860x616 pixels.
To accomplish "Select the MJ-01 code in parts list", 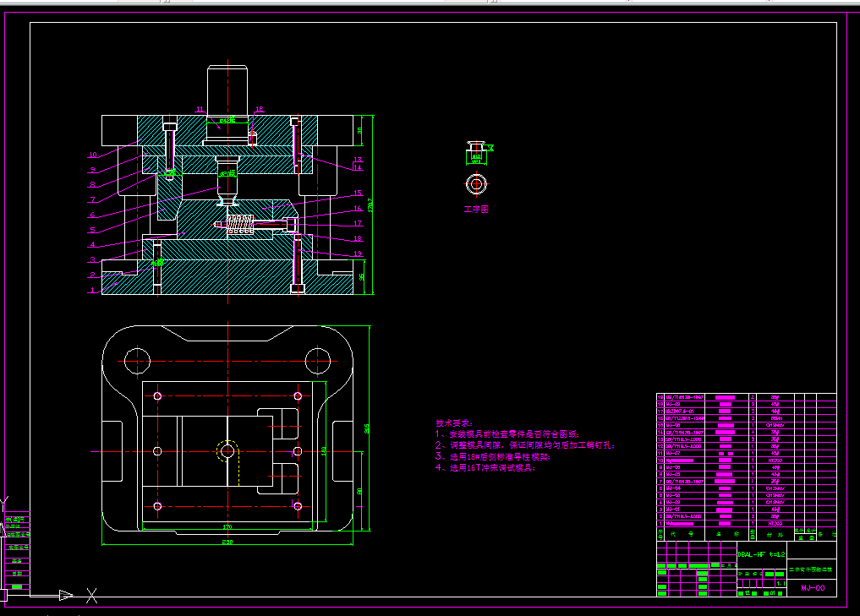I will [673, 510].
